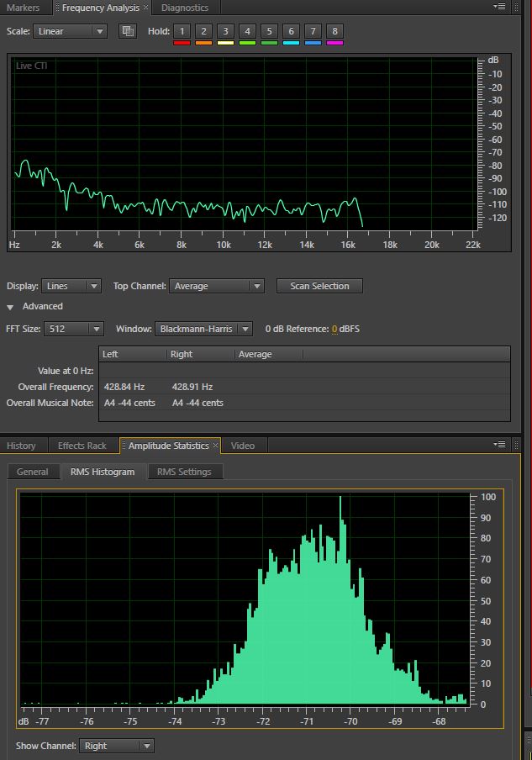Screen dimensions: 532x760
Task: Toggle Hold button 1
Action: point(182,31)
